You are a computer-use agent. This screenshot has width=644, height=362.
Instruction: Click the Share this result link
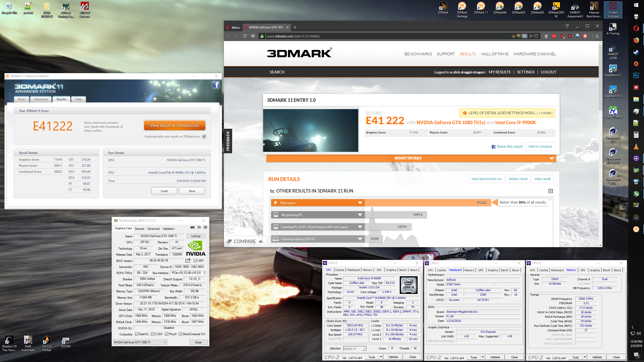pos(507,147)
